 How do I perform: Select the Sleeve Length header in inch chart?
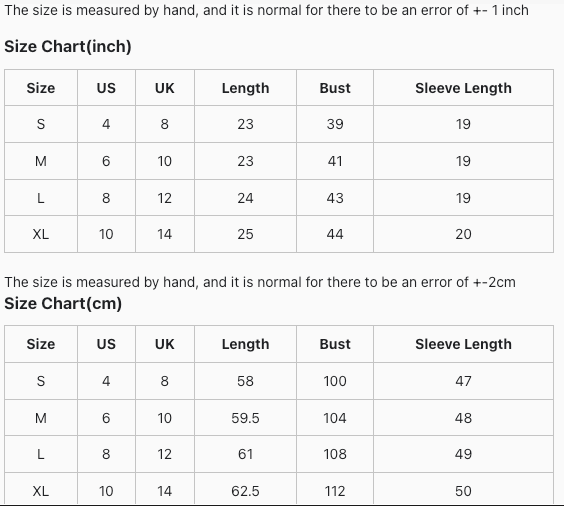[463, 88]
